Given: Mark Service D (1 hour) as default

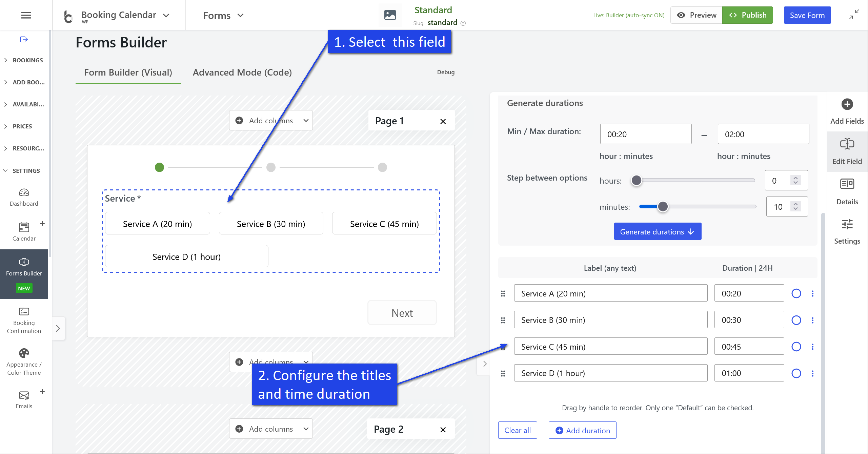Looking at the screenshot, I should tap(796, 373).
